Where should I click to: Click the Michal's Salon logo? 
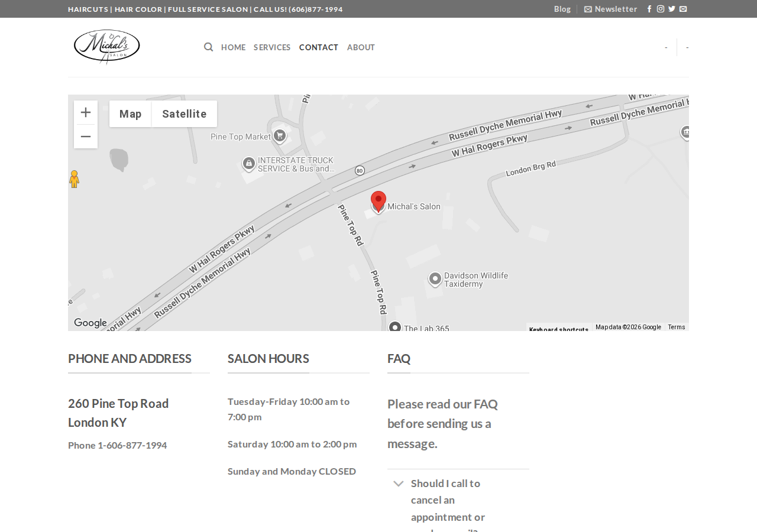[106, 46]
